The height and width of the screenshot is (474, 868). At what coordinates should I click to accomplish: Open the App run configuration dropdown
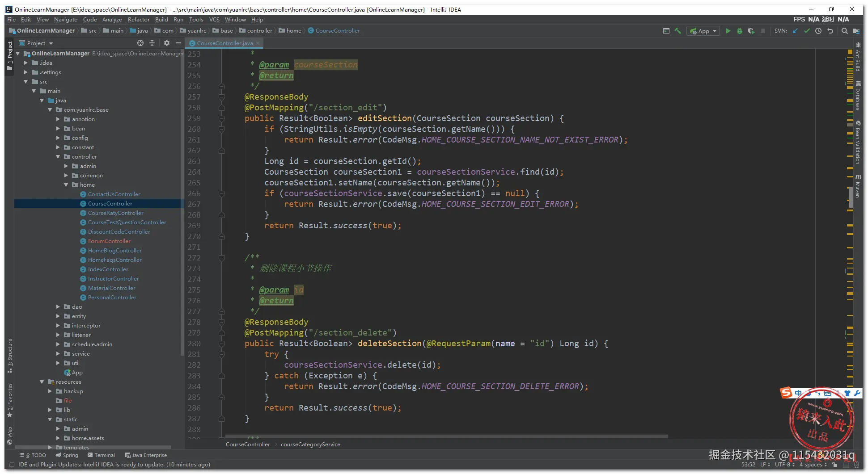click(704, 31)
